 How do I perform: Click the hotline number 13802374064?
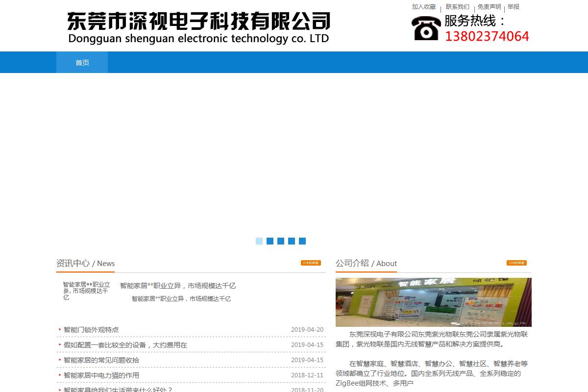coord(487,36)
